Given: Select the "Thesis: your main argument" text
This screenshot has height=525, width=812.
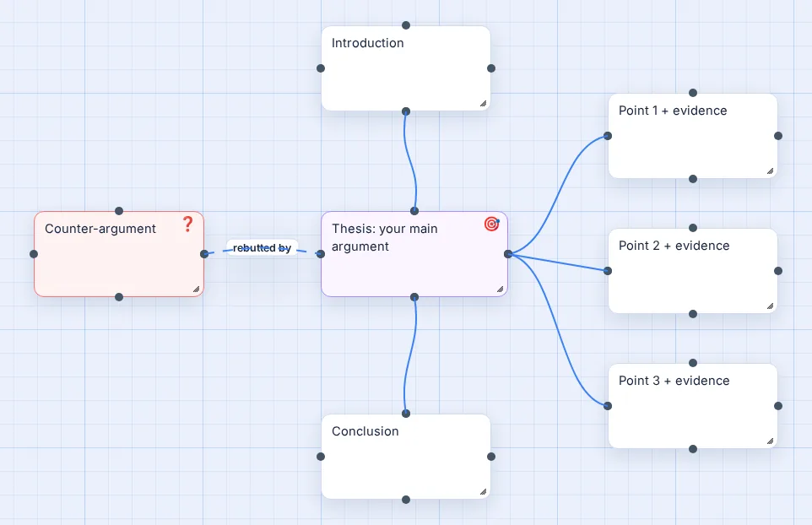Looking at the screenshot, I should coord(385,238).
